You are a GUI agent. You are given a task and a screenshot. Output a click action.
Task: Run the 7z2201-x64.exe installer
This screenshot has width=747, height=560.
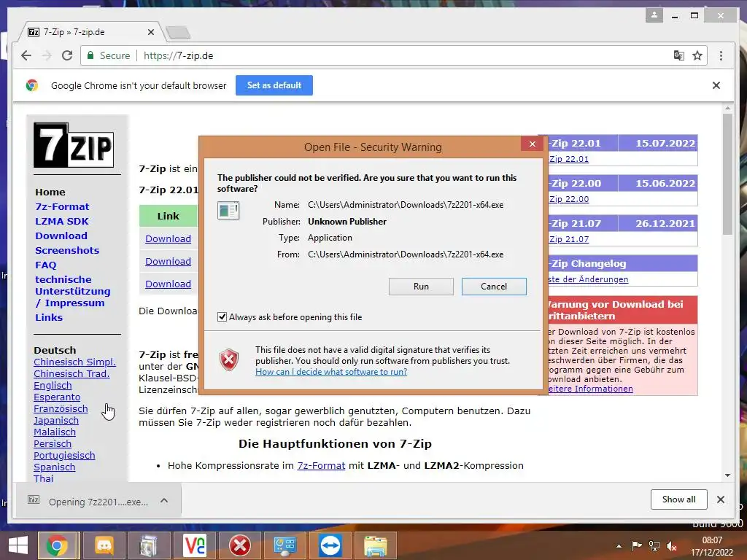(x=421, y=286)
